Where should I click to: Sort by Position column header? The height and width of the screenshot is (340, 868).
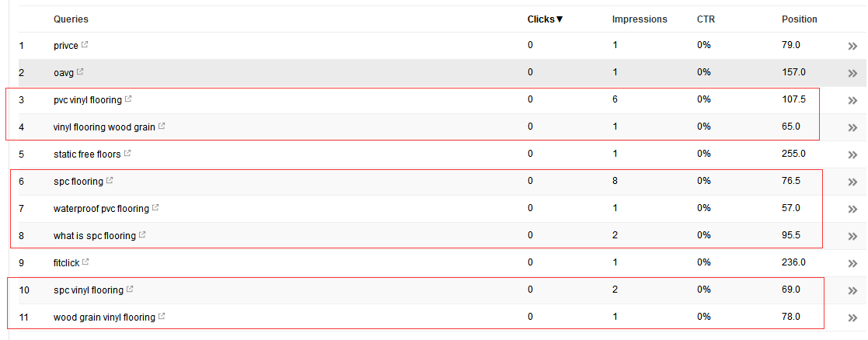(x=800, y=19)
